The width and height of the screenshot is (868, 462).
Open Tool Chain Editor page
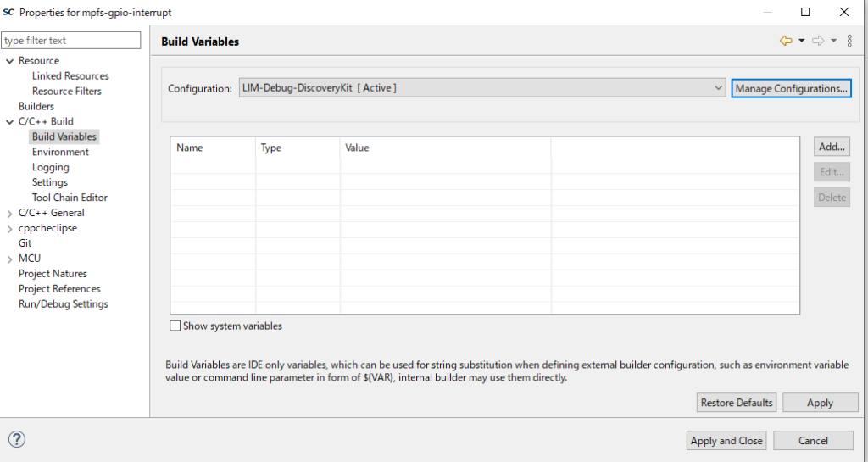click(x=70, y=198)
